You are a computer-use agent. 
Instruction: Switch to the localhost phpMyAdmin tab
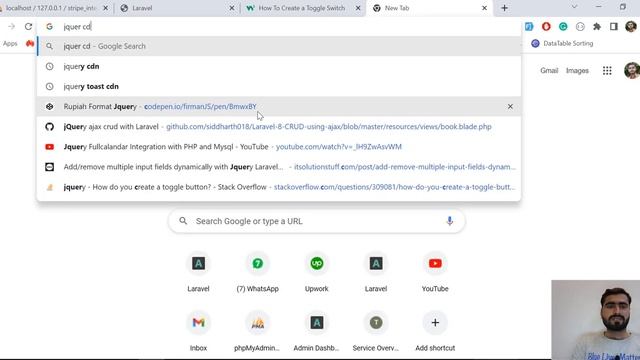pyautogui.click(x=52, y=8)
